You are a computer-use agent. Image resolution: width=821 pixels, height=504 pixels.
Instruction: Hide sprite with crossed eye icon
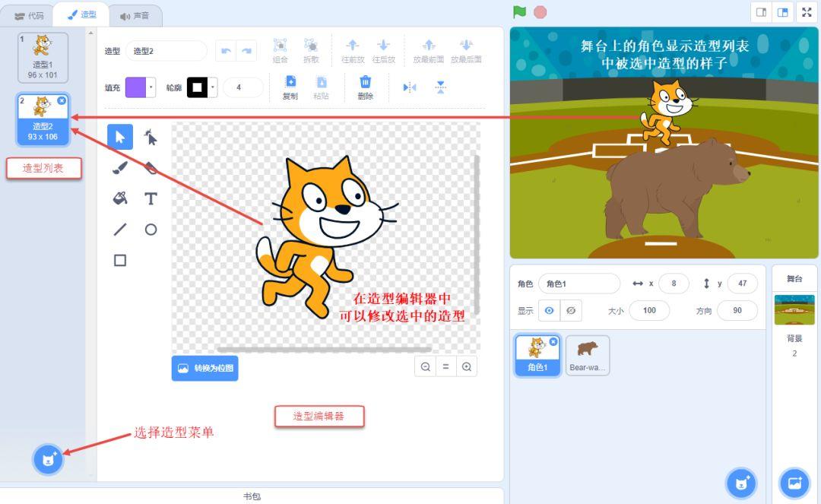(571, 310)
